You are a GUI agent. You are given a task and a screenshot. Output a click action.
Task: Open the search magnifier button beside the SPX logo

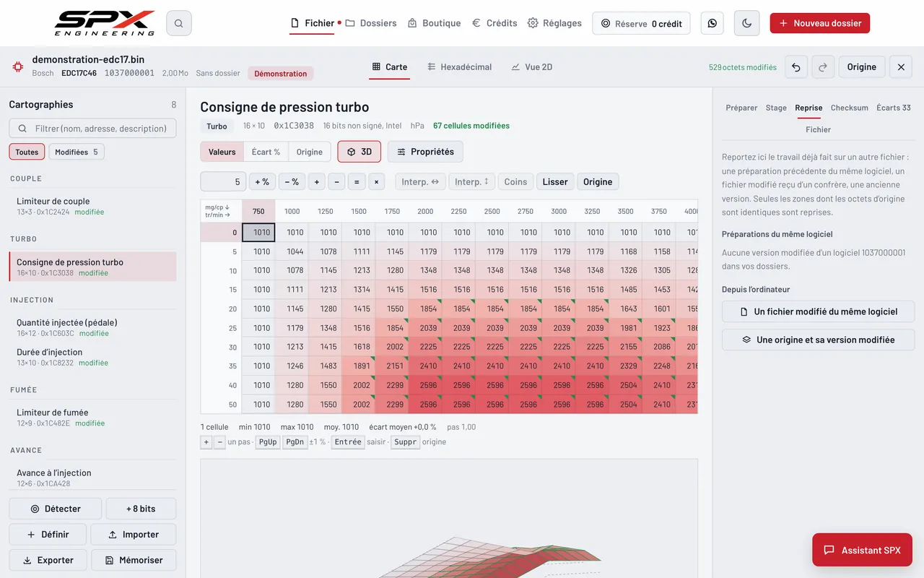pos(178,23)
